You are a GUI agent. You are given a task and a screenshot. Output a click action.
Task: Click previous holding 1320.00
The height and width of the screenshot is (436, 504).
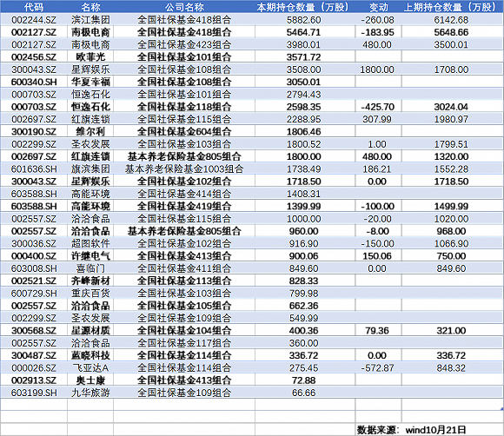[451, 156]
